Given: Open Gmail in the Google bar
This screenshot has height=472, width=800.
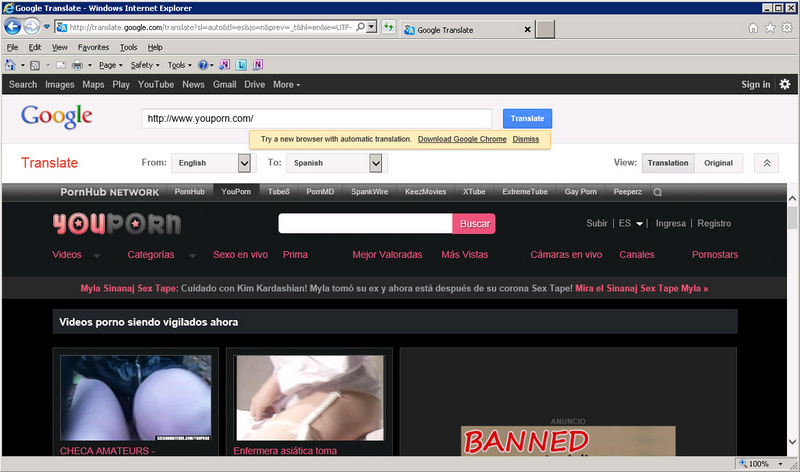Looking at the screenshot, I should pyautogui.click(x=224, y=84).
